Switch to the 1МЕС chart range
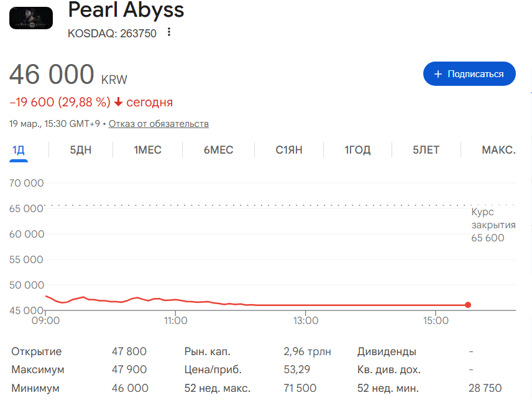532x408 pixels. (x=147, y=150)
